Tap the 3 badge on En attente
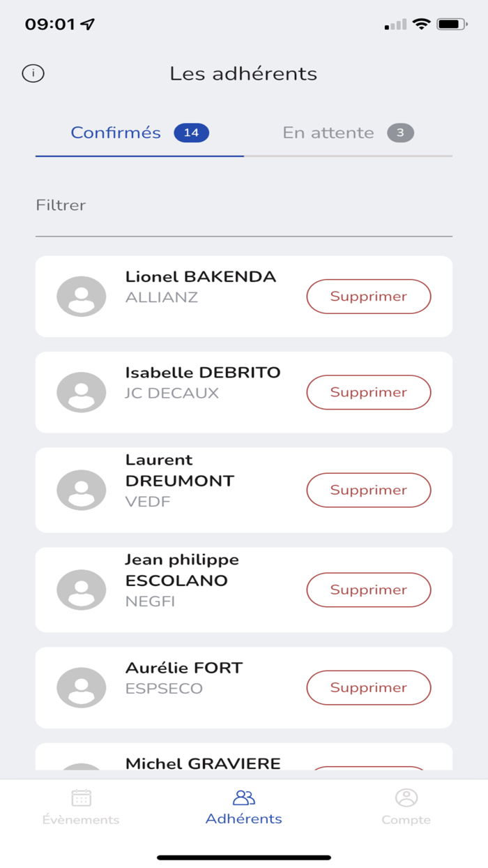Image resolution: width=488 pixels, height=868 pixels. [401, 133]
